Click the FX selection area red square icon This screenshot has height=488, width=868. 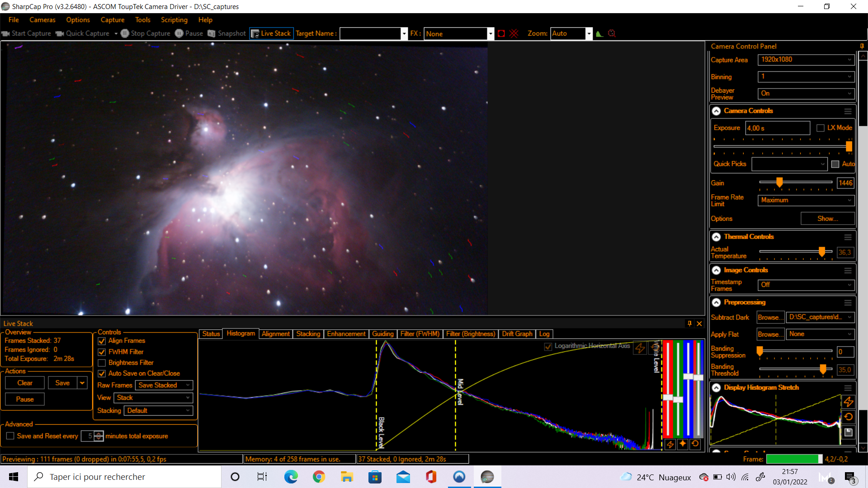[x=501, y=33]
